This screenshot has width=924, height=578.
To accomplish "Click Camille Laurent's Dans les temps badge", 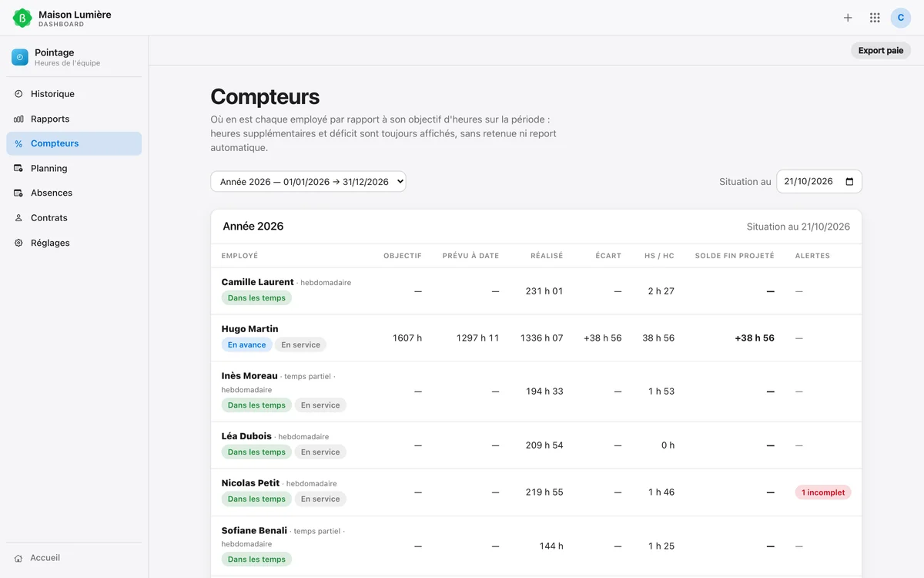I will (256, 298).
